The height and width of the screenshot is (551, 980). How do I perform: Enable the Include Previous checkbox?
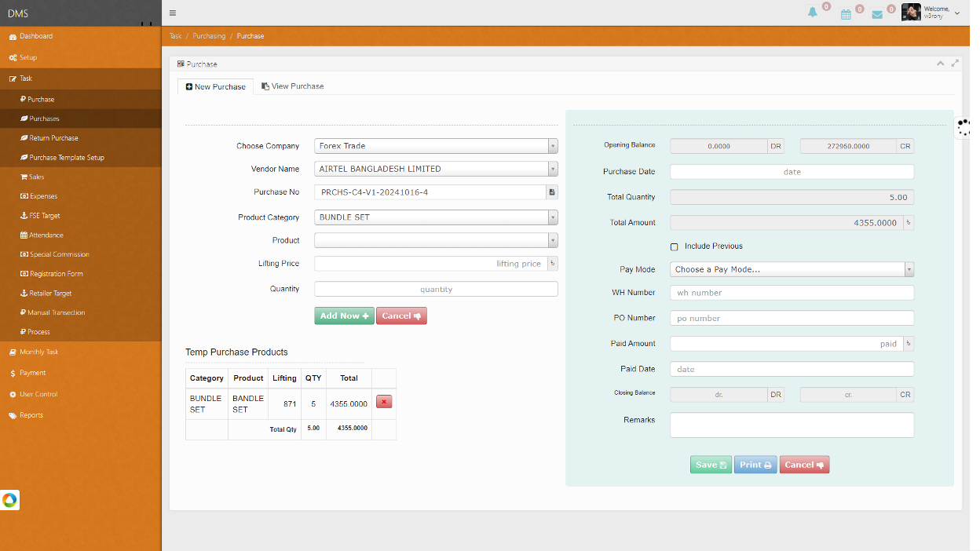click(674, 246)
